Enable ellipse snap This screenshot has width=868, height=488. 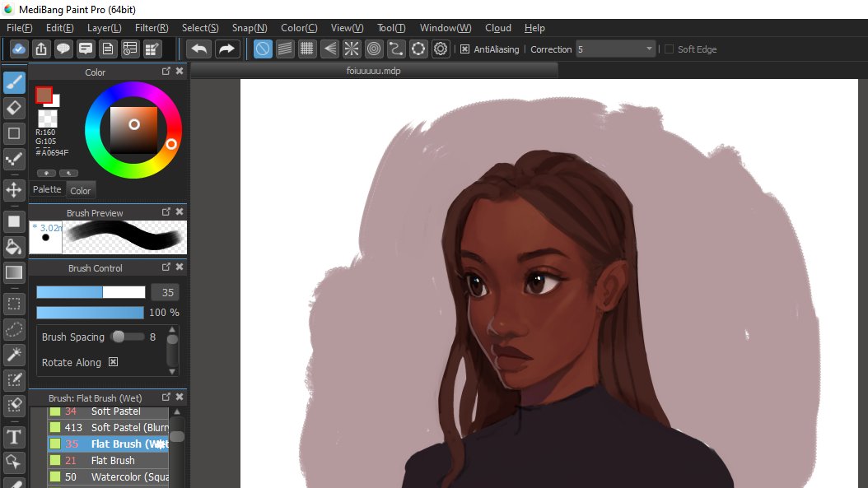[418, 49]
